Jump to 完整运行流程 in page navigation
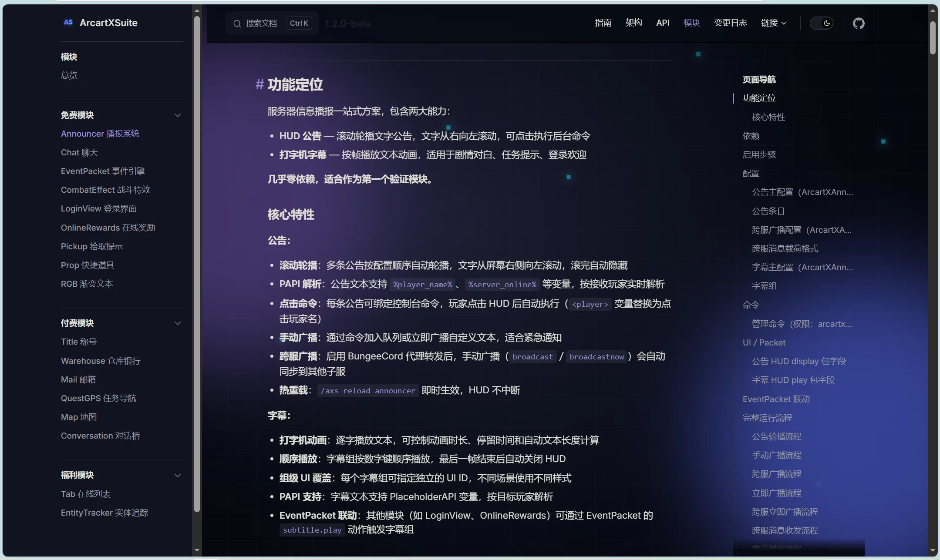Screen dimensions: 940x560 pos(767,418)
